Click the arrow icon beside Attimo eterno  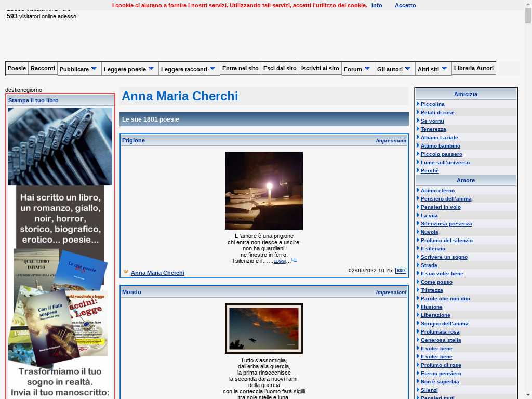click(x=418, y=190)
